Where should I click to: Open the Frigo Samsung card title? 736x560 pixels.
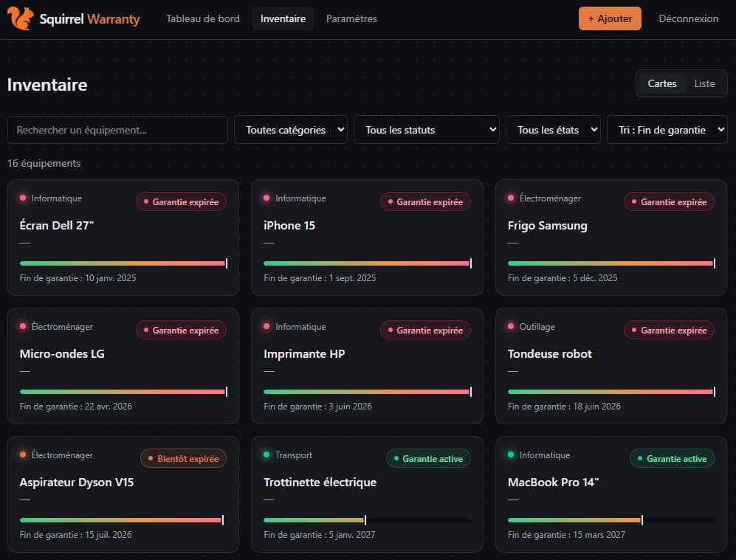click(547, 226)
